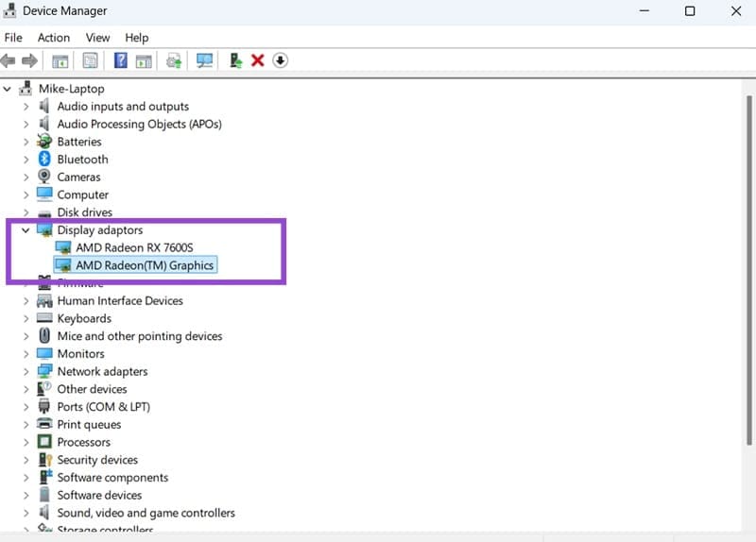
Task: Click the Print queues printer icon
Action: coord(44,424)
